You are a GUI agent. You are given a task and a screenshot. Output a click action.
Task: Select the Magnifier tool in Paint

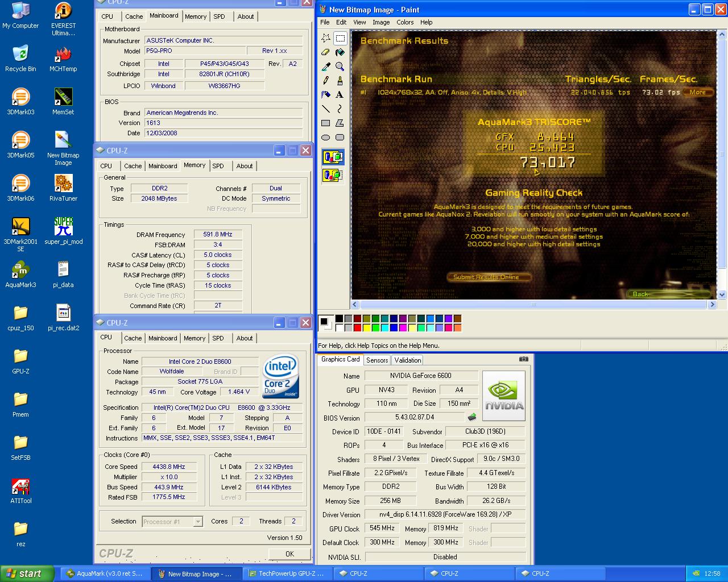[340, 66]
